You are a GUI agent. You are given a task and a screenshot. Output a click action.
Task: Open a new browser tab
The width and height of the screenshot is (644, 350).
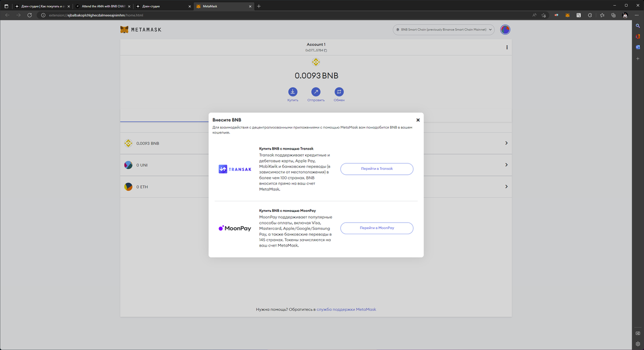click(x=259, y=6)
